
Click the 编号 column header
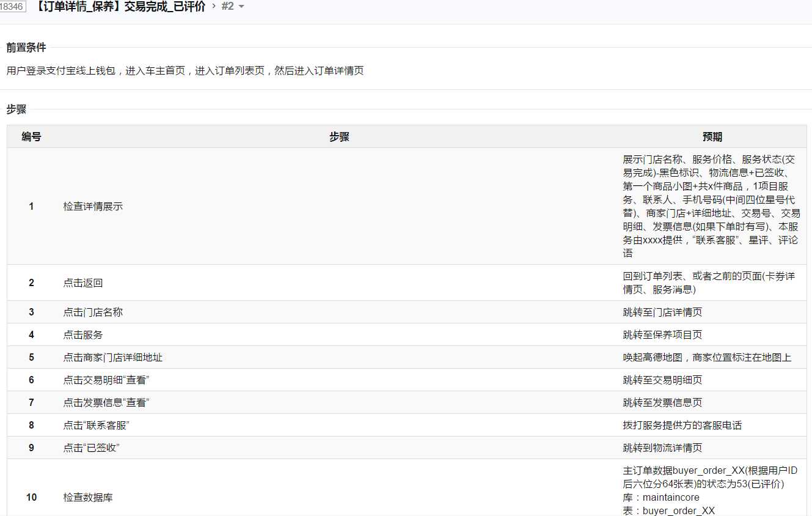pyautogui.click(x=32, y=137)
